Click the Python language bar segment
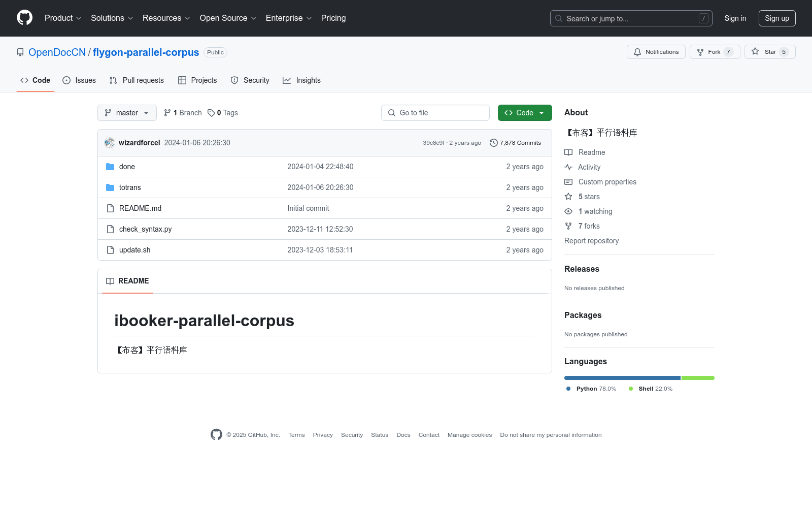The height and width of the screenshot is (508, 812). coord(622,378)
